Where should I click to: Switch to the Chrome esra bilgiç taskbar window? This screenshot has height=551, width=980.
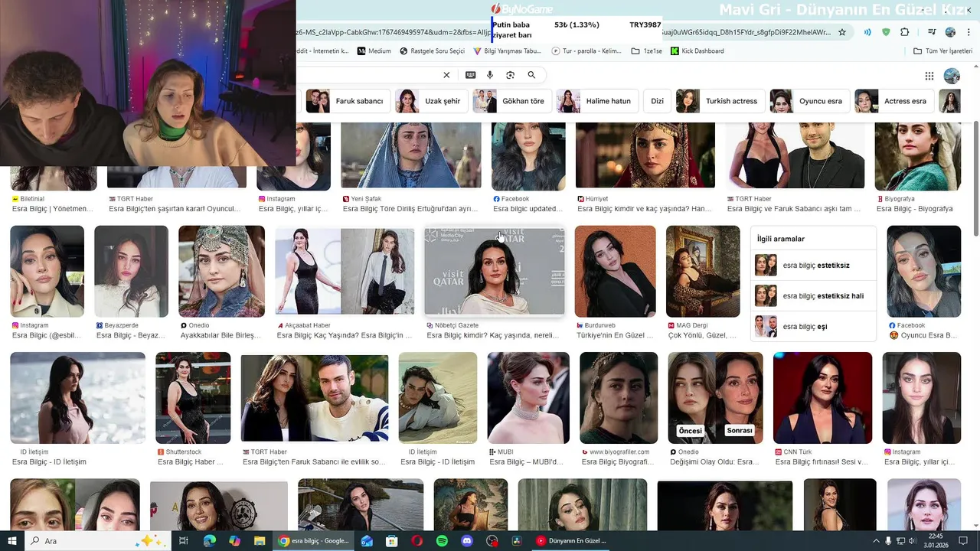pyautogui.click(x=314, y=541)
